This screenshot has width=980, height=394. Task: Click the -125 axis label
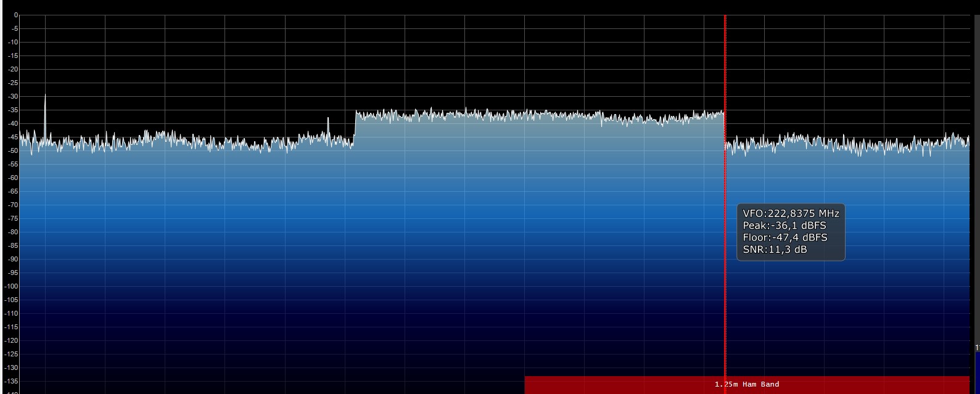coord(12,355)
